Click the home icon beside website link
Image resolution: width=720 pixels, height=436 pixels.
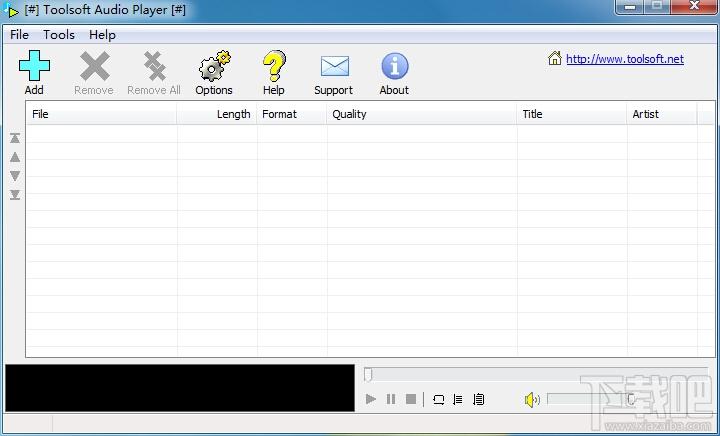pos(555,58)
